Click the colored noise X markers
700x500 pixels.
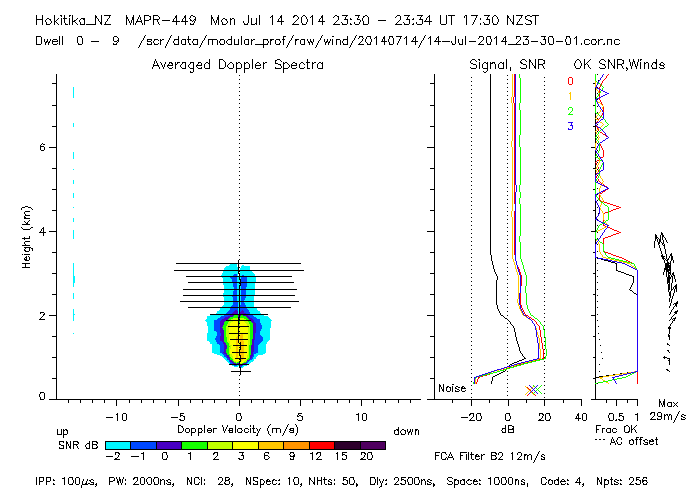tap(533, 390)
